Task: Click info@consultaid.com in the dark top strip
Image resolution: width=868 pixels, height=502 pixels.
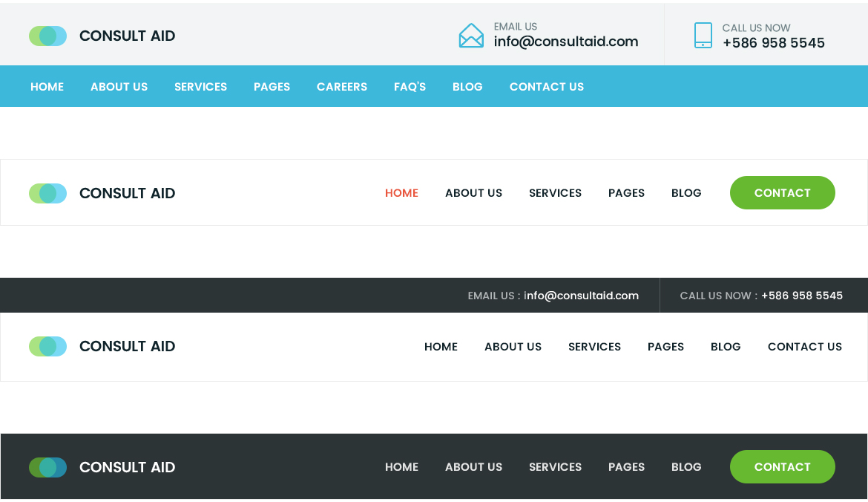Action: pos(581,296)
